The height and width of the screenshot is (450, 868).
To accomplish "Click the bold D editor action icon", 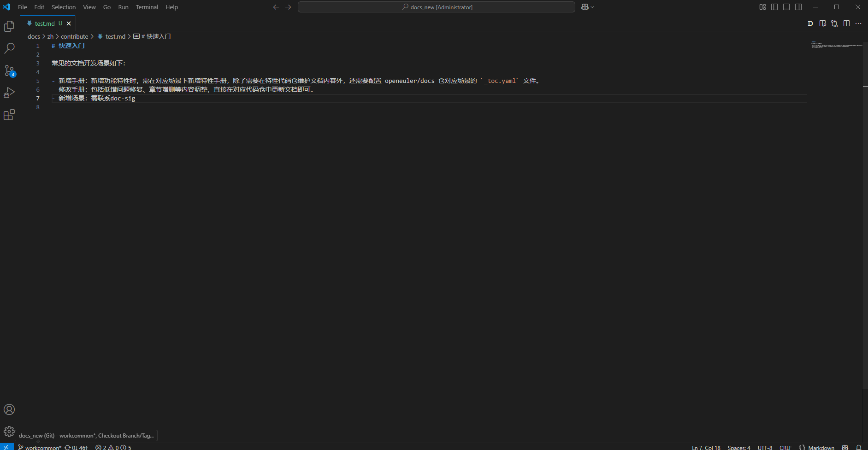I will click(810, 23).
